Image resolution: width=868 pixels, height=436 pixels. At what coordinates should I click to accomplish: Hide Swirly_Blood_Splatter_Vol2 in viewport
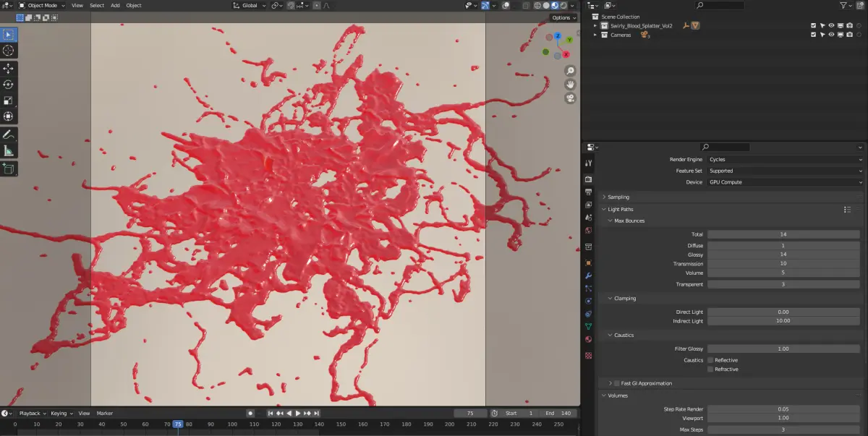tap(831, 25)
